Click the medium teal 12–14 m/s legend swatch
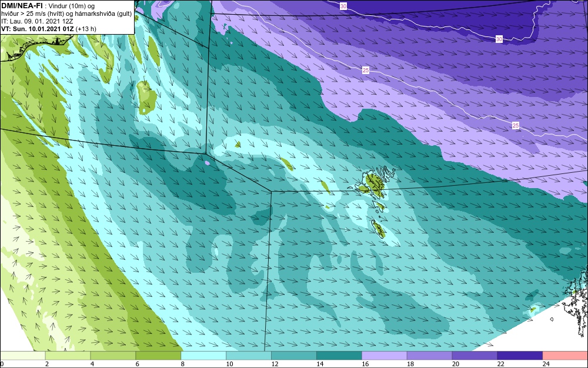This screenshot has width=588, height=368. pyautogui.click(x=294, y=356)
